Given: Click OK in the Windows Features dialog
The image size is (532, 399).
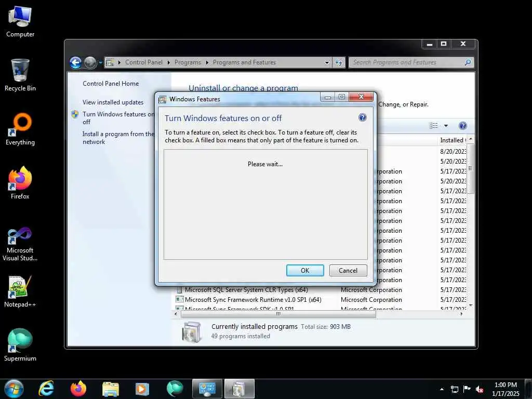Looking at the screenshot, I should click(x=305, y=270).
